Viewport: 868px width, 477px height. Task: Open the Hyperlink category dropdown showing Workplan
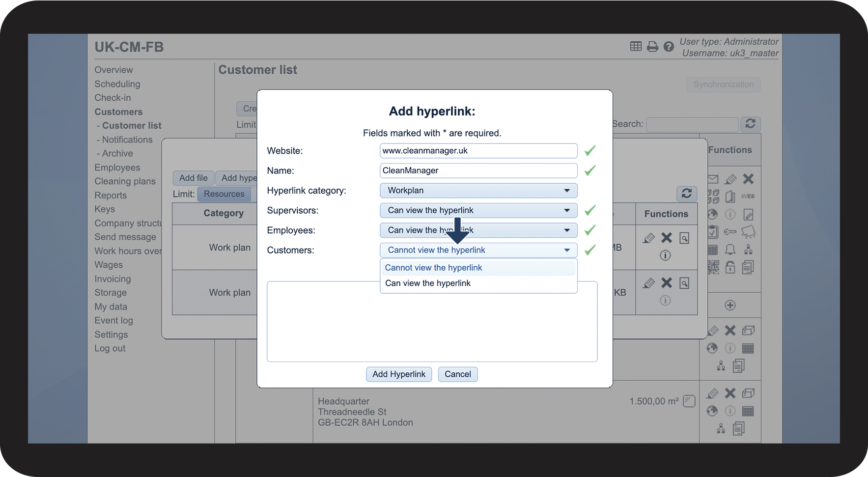478,191
